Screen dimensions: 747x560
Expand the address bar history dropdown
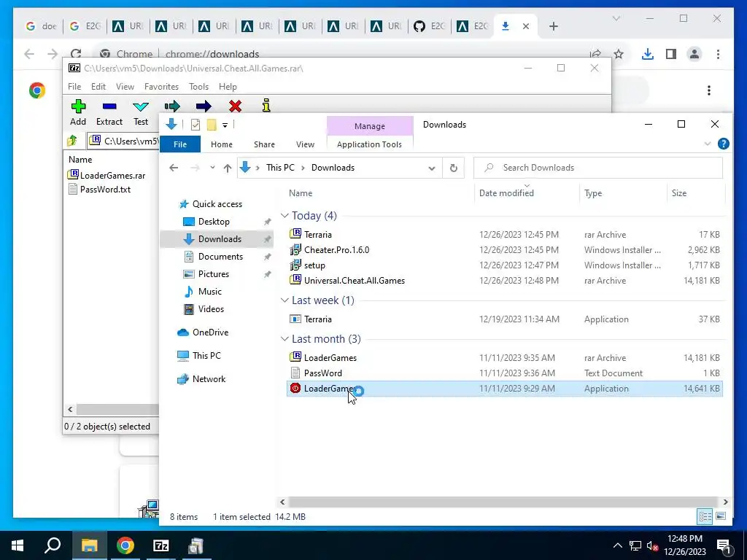pyautogui.click(x=432, y=168)
